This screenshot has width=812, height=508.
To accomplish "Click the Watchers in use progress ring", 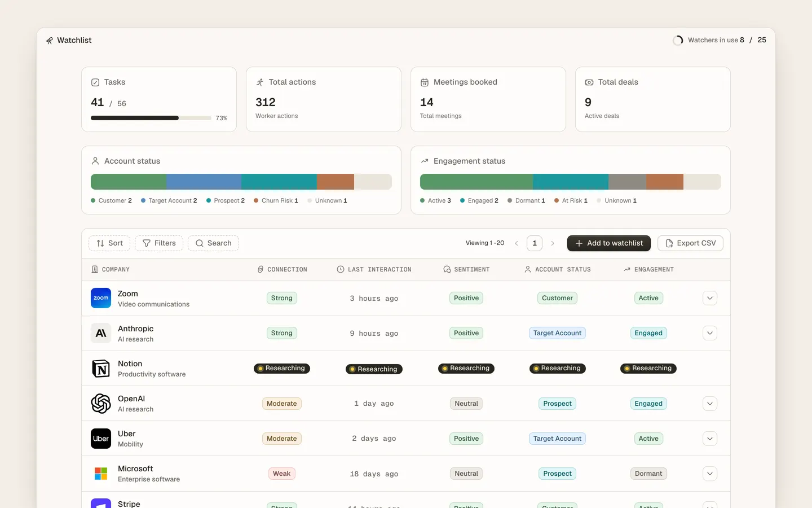I will [x=678, y=40].
